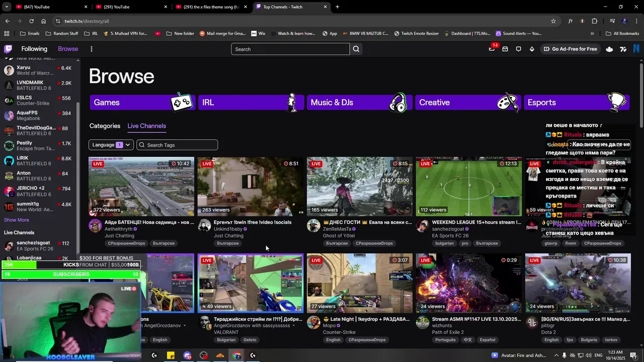Open the Twitch Emote Resizer bookmark

(416, 34)
